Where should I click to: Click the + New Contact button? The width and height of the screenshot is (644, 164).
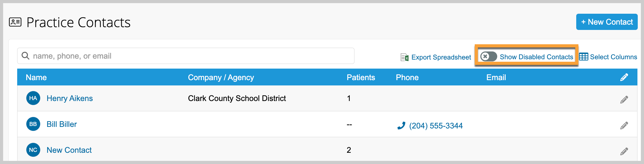[x=607, y=22]
